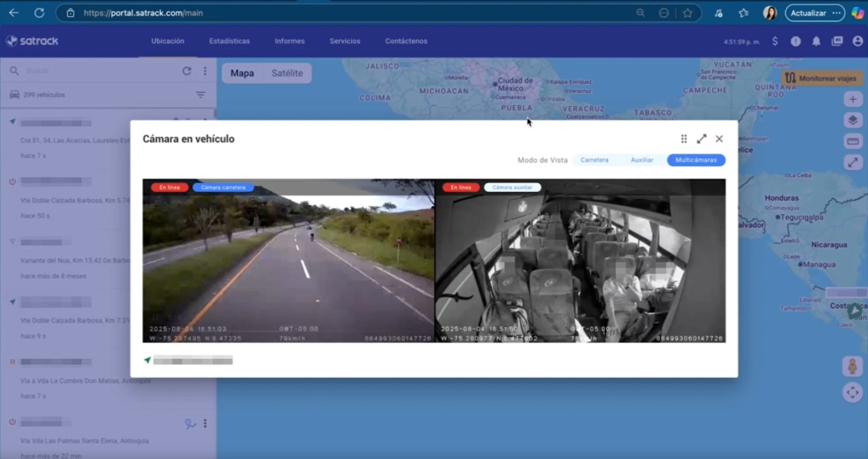Select Multicámaras view mode
This screenshot has height=459, width=868.
(696, 160)
